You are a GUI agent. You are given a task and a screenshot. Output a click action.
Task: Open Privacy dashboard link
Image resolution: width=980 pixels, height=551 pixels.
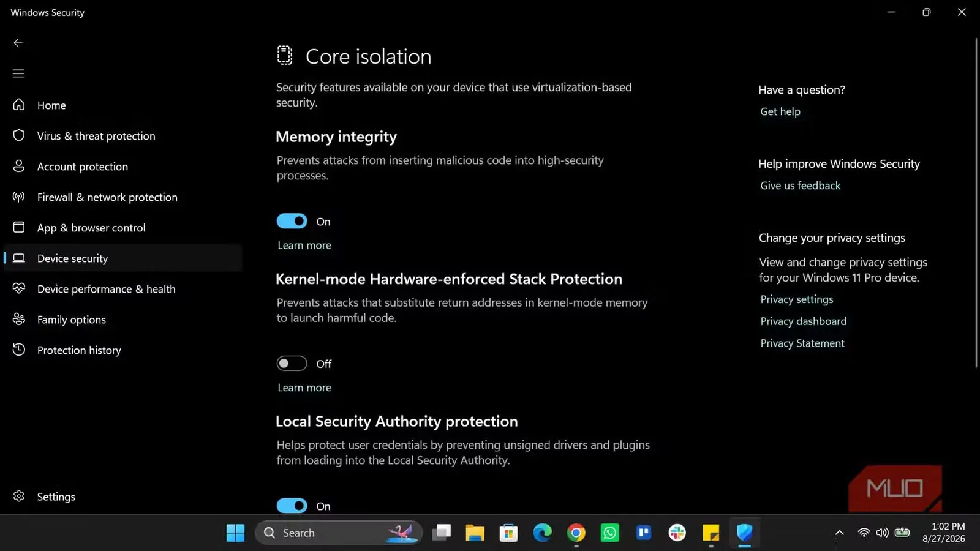804,321
